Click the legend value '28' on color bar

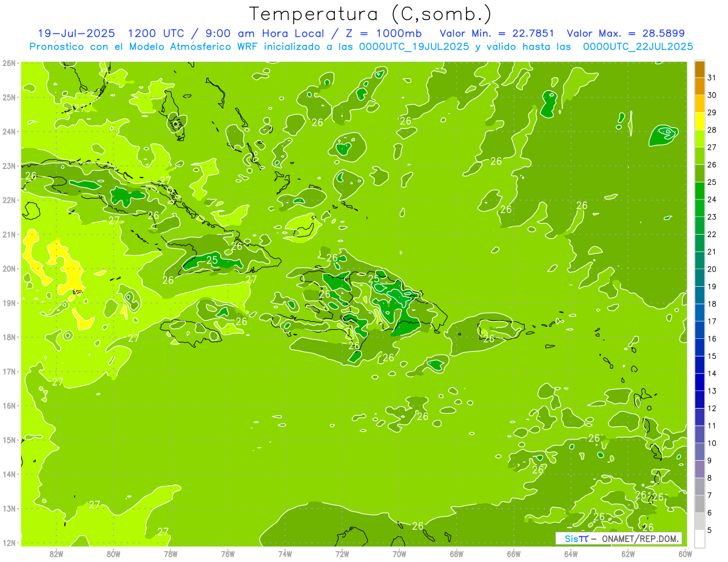tap(712, 130)
